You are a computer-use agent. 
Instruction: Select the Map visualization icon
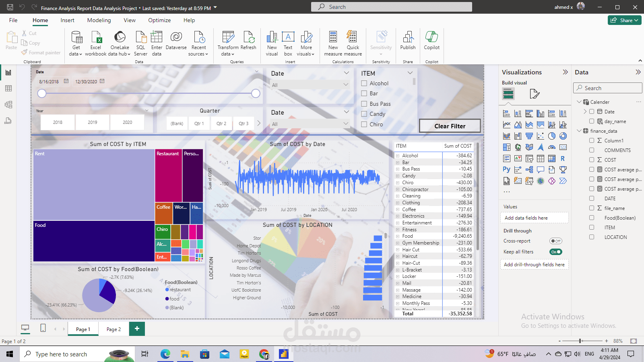tap(518, 147)
